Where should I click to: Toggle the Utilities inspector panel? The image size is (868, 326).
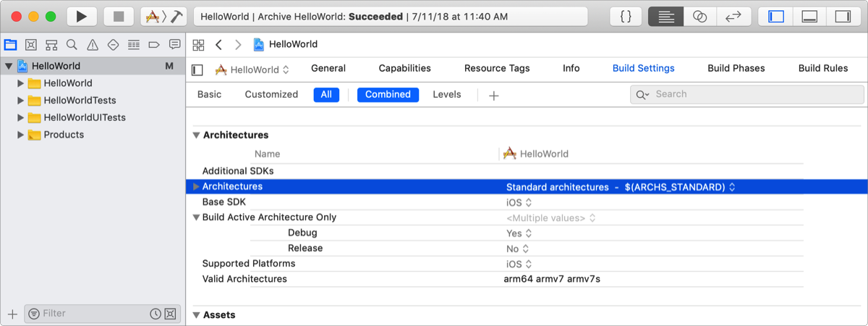pos(842,16)
